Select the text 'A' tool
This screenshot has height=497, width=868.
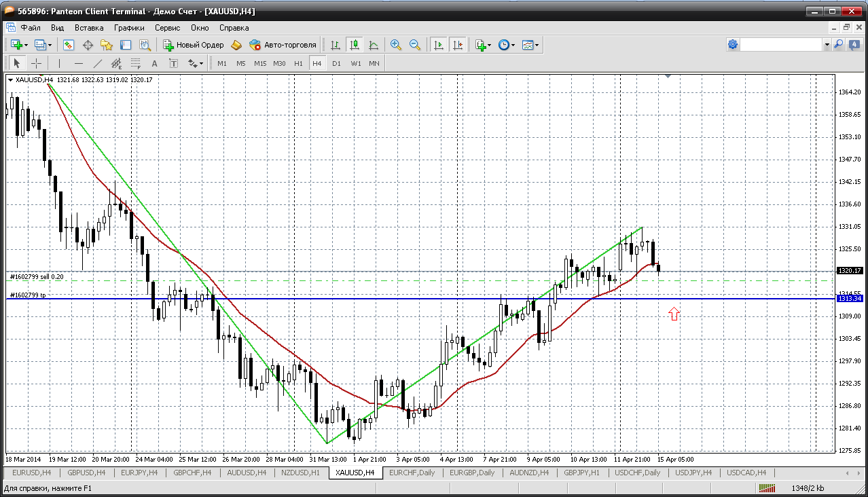point(155,63)
